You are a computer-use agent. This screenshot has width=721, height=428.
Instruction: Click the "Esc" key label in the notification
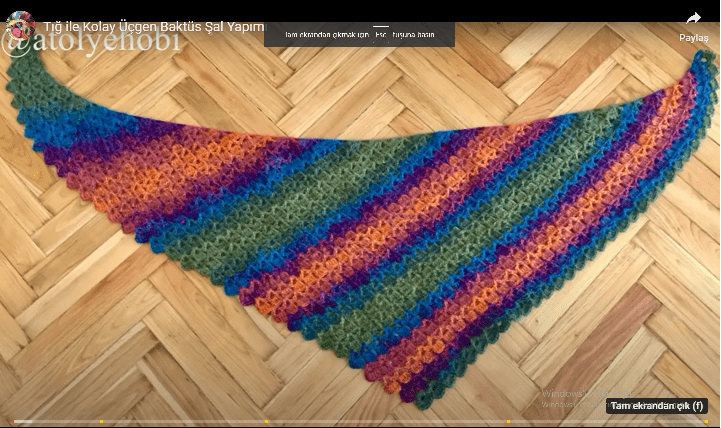point(381,35)
